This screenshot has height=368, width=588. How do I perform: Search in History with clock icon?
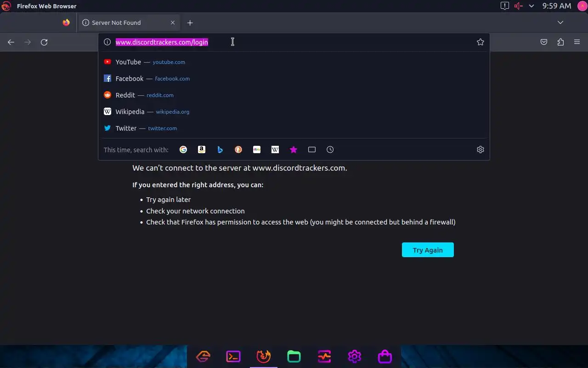(x=330, y=149)
